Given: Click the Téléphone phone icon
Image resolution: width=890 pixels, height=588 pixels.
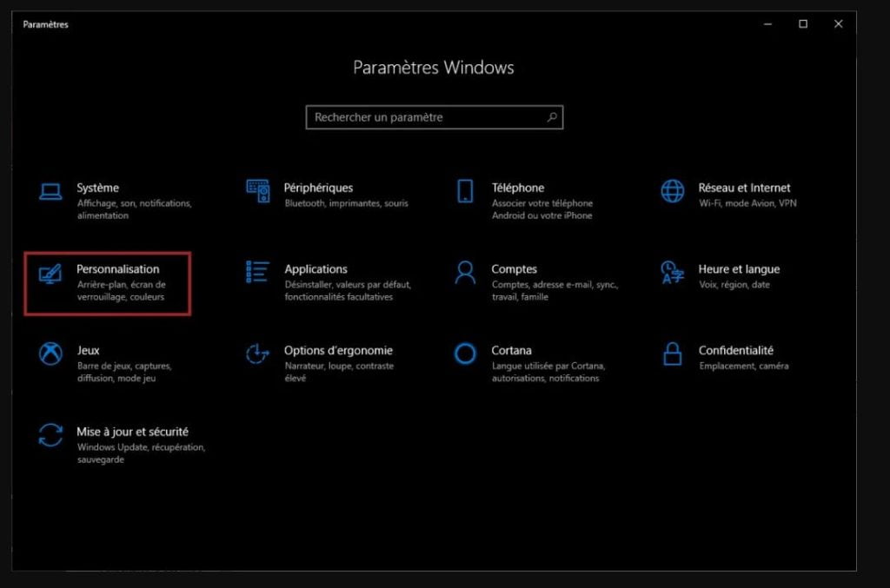Looking at the screenshot, I should coord(465,191).
